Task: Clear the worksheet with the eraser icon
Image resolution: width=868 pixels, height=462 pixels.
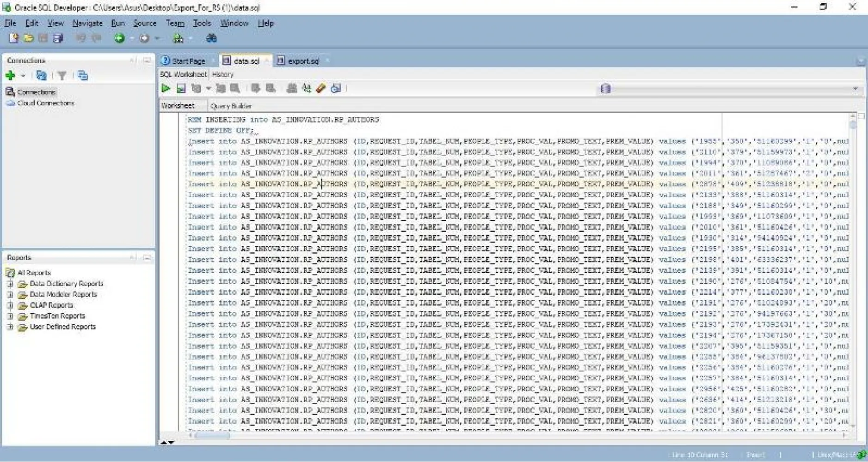Action: pyautogui.click(x=321, y=88)
